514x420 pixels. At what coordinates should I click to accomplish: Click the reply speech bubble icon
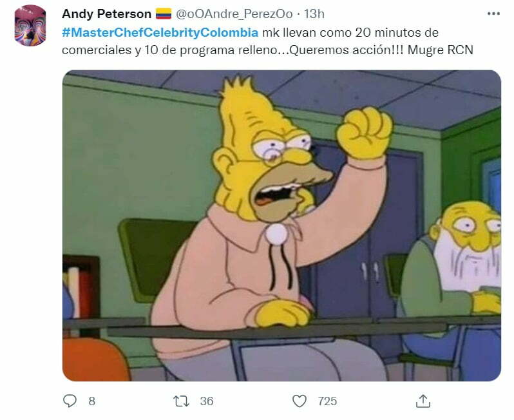70,401
